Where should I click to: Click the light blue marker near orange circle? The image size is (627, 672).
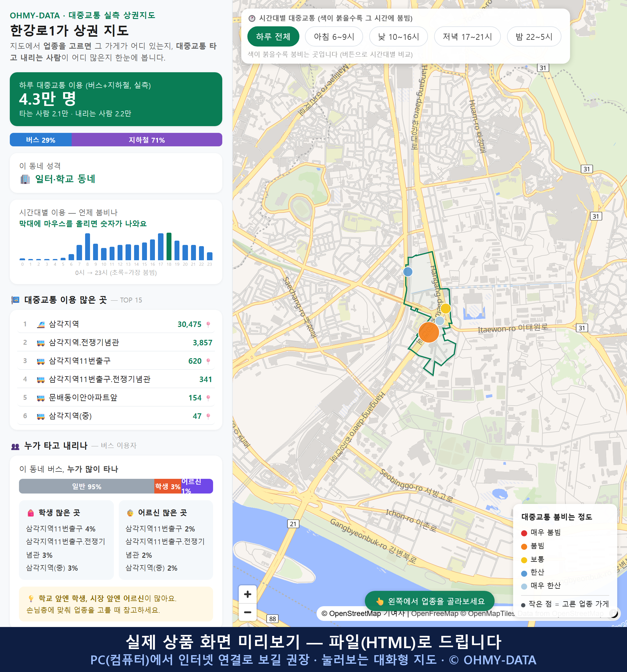(439, 320)
